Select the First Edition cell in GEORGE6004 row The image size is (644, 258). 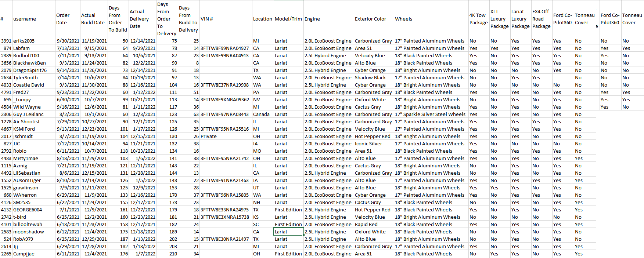pyautogui.click(x=288, y=210)
